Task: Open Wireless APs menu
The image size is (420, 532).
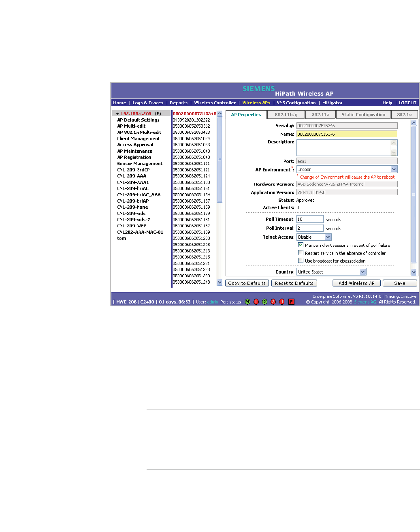Action: coord(256,103)
